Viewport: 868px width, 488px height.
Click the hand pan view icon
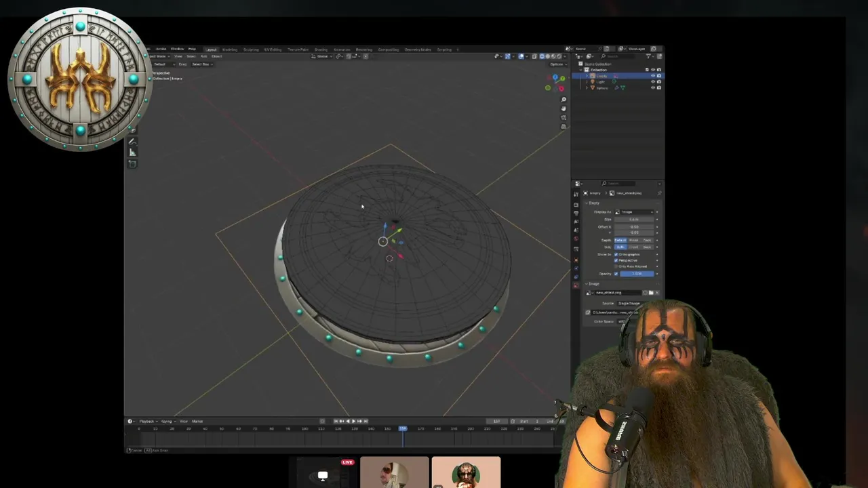point(564,108)
